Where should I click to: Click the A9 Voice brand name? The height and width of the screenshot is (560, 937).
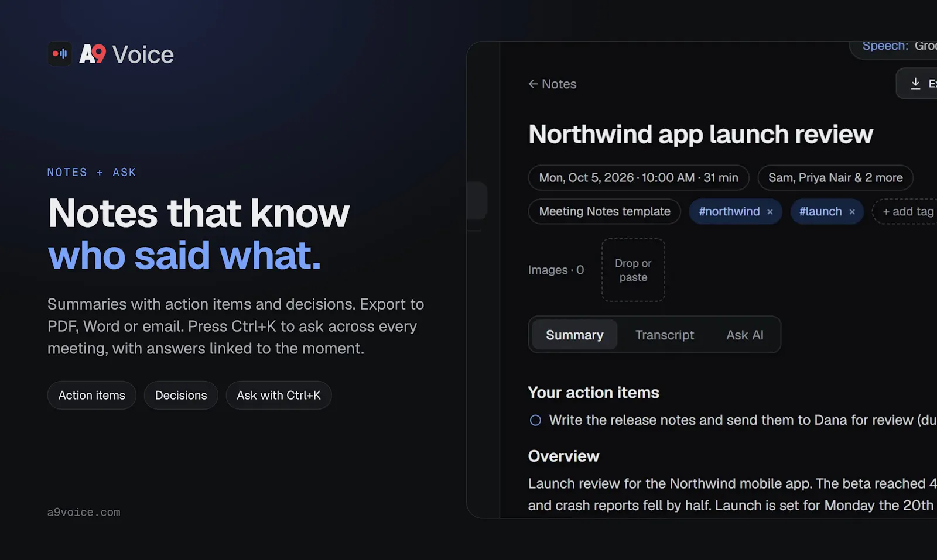pos(126,54)
